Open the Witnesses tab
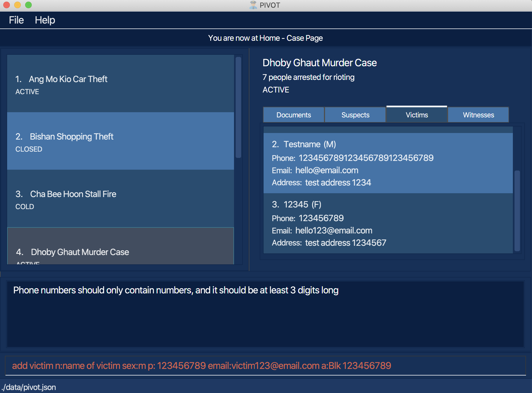 click(x=478, y=115)
